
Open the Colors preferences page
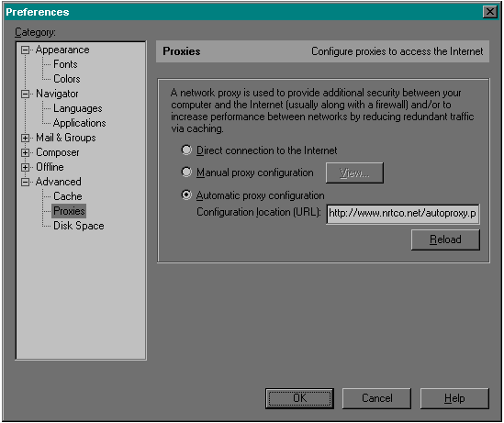(x=66, y=79)
